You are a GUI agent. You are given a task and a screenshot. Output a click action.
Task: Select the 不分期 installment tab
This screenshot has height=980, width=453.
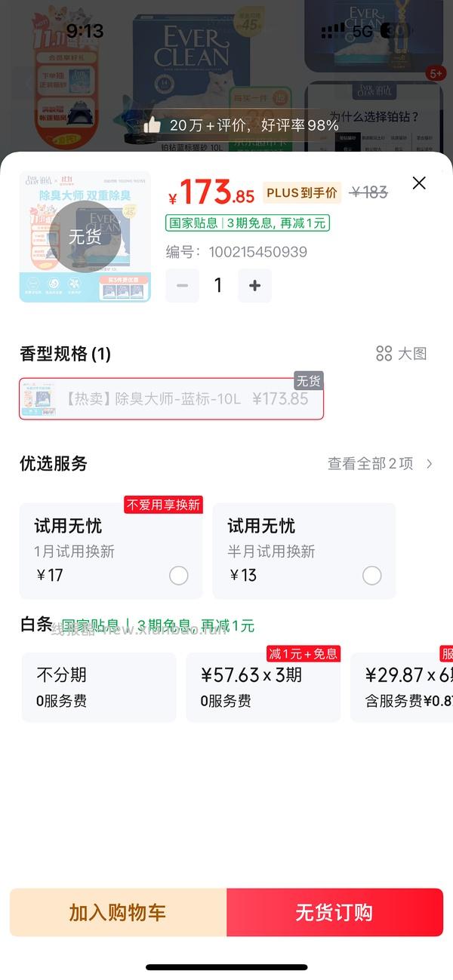pos(99,687)
